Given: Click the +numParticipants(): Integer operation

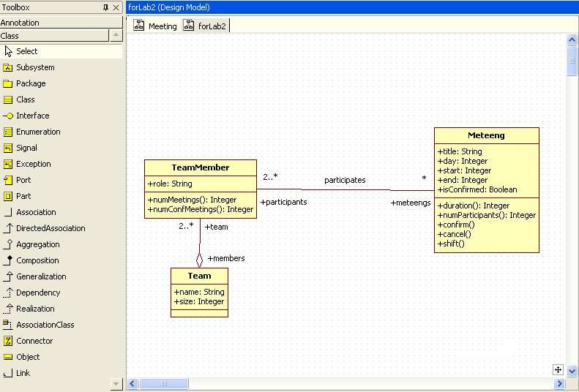Looking at the screenshot, I should click(x=487, y=215).
